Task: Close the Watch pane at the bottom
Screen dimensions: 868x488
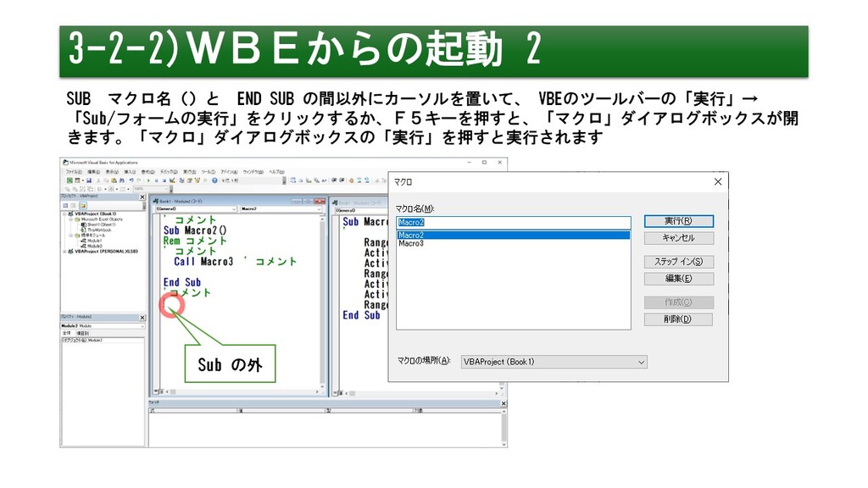Action: click(x=504, y=403)
